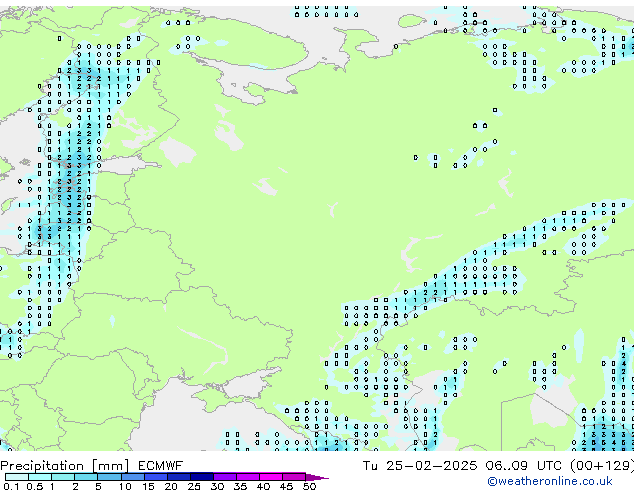Click the '06..09 UTC' time label
634x490 pixels.
point(524,466)
